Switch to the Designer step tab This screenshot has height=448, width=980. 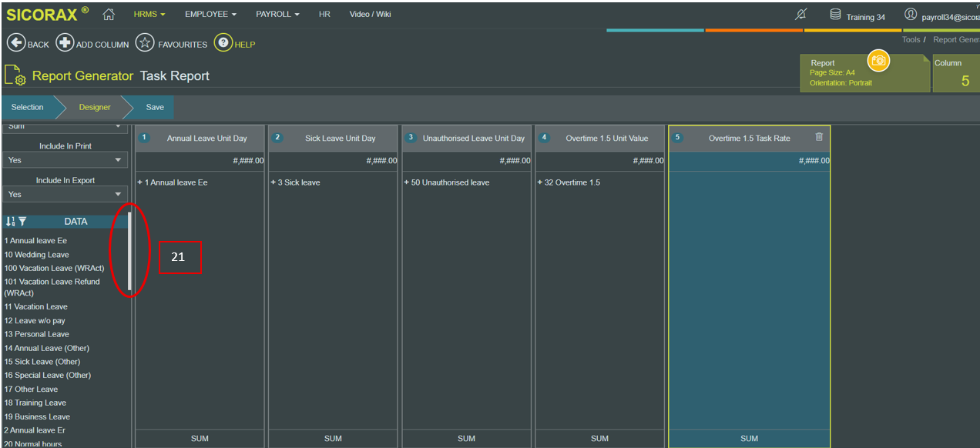[95, 107]
